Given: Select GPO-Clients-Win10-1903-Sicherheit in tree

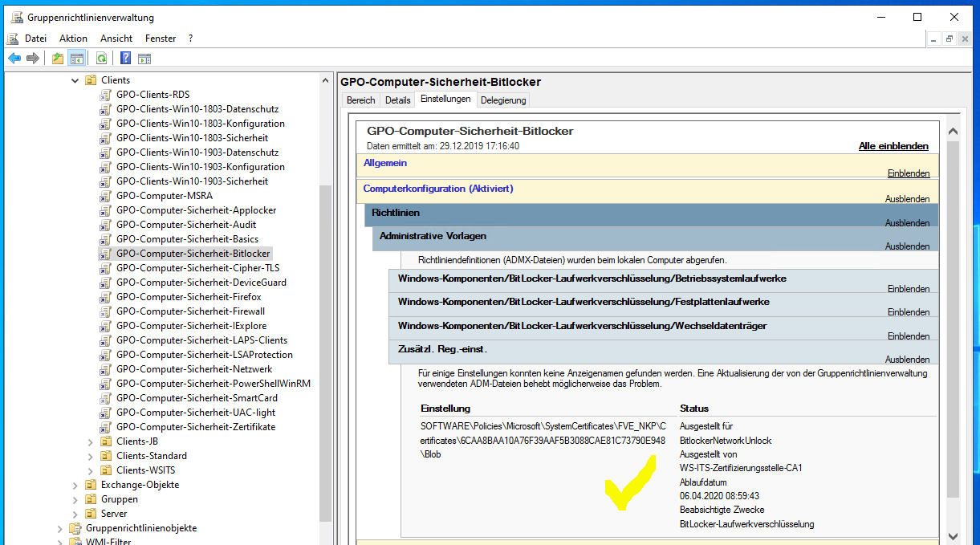Looking at the screenshot, I should 193,181.
